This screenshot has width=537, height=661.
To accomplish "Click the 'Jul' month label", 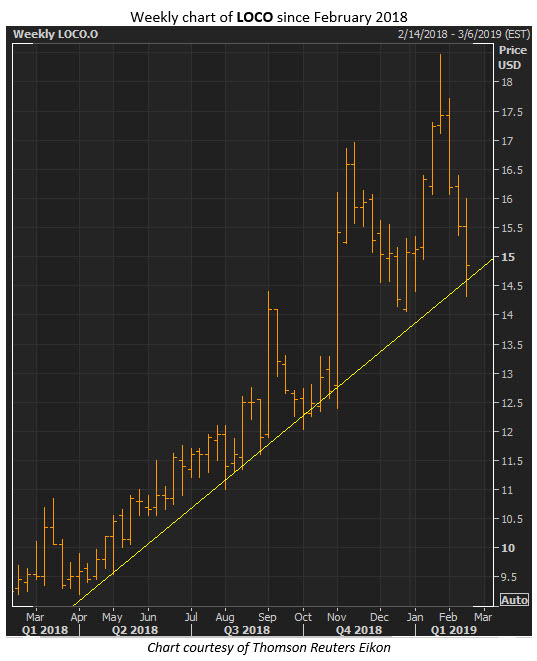I will point(191,617).
